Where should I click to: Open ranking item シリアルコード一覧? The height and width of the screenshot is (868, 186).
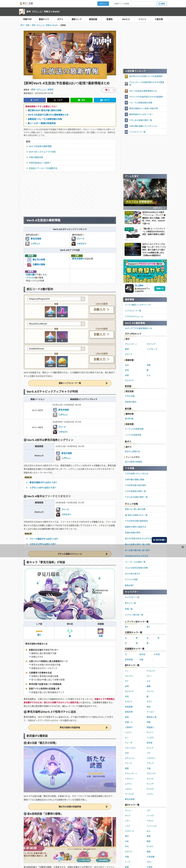[x=137, y=132]
